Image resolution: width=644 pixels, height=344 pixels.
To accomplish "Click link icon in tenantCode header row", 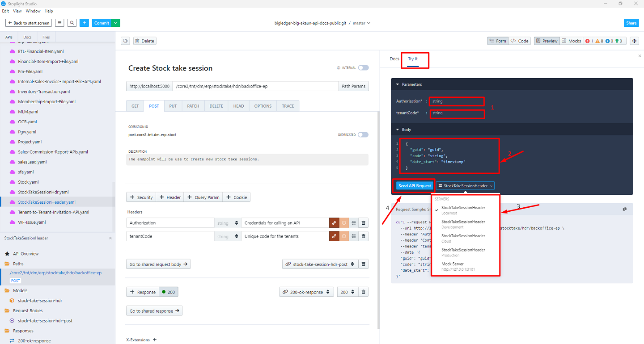I will [x=334, y=236].
